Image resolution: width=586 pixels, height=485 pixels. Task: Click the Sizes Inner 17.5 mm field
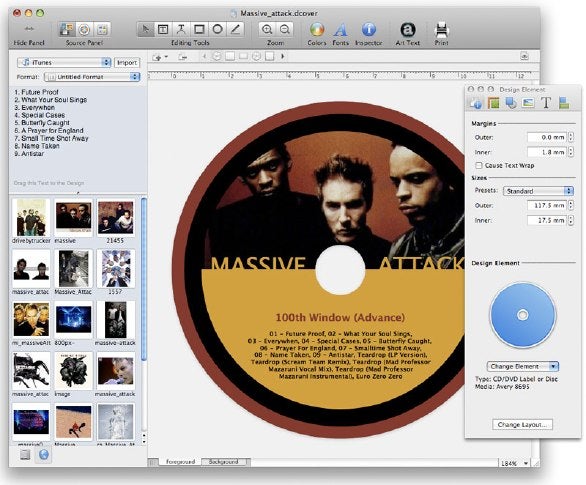click(x=547, y=220)
